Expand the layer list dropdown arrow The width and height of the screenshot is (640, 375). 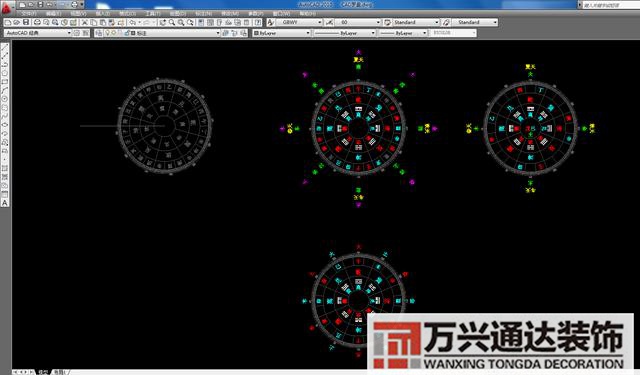click(218, 33)
